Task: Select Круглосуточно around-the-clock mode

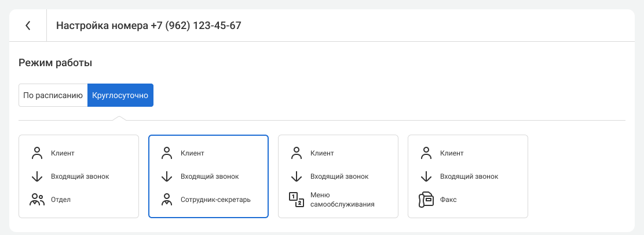Action: coord(120,95)
